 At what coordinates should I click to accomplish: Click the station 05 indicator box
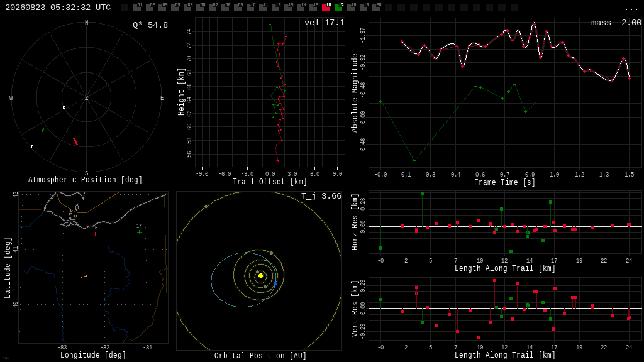coord(187,8)
